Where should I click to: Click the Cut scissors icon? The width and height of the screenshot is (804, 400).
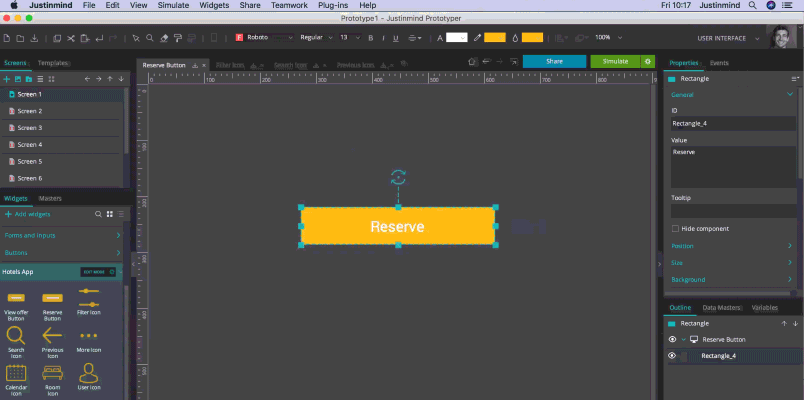click(x=71, y=38)
